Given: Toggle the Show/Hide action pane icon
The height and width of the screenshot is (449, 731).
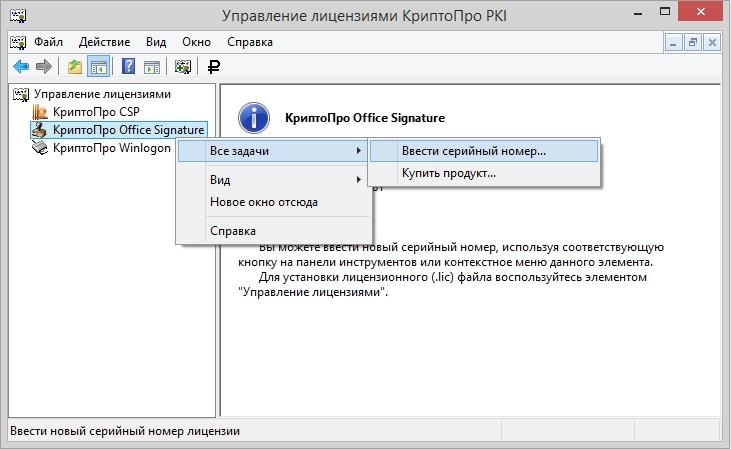Looking at the screenshot, I should [151, 67].
